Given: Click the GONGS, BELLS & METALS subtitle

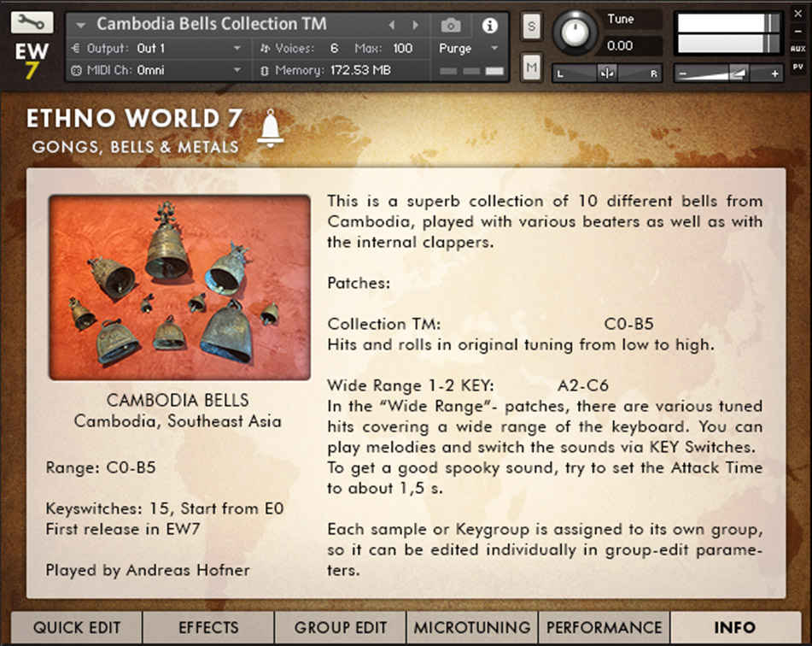Looking at the screenshot, I should pyautogui.click(x=135, y=147).
